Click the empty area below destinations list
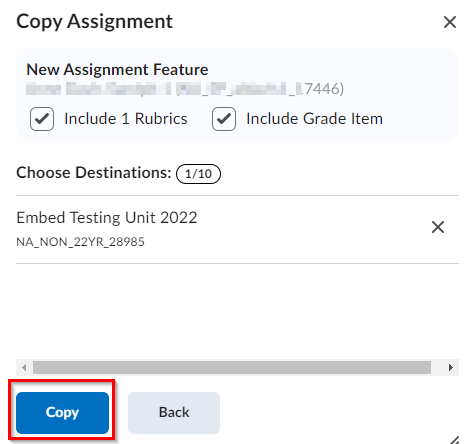Image resolution: width=466 pixels, height=444 pixels. pos(237,312)
